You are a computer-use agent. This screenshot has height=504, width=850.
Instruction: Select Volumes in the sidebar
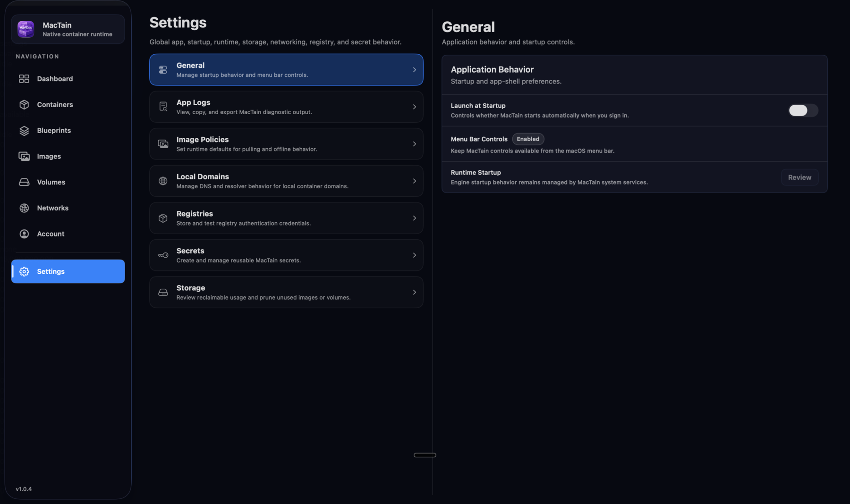[68, 182]
